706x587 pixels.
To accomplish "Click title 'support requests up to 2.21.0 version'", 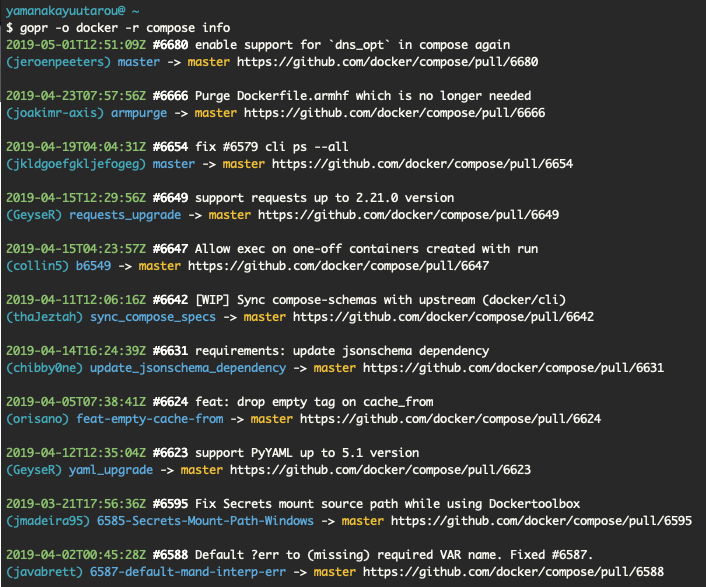I will pyautogui.click(x=324, y=198).
